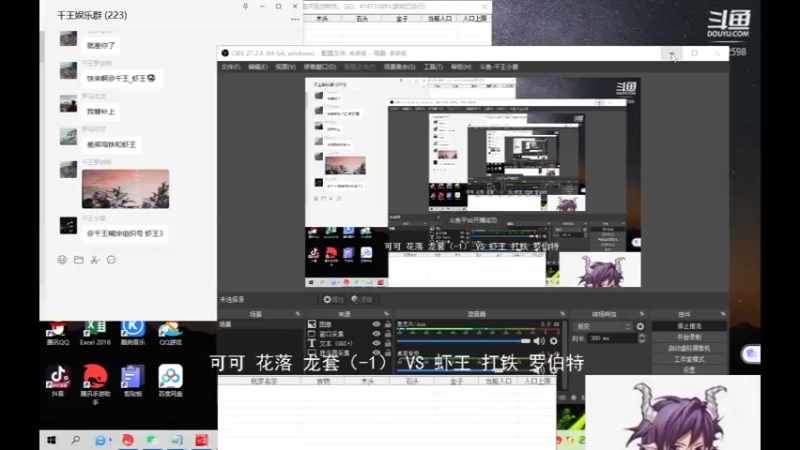Viewport: 800px width, 450px height.
Task: Open the Windows Start menu
Action: click(52, 440)
